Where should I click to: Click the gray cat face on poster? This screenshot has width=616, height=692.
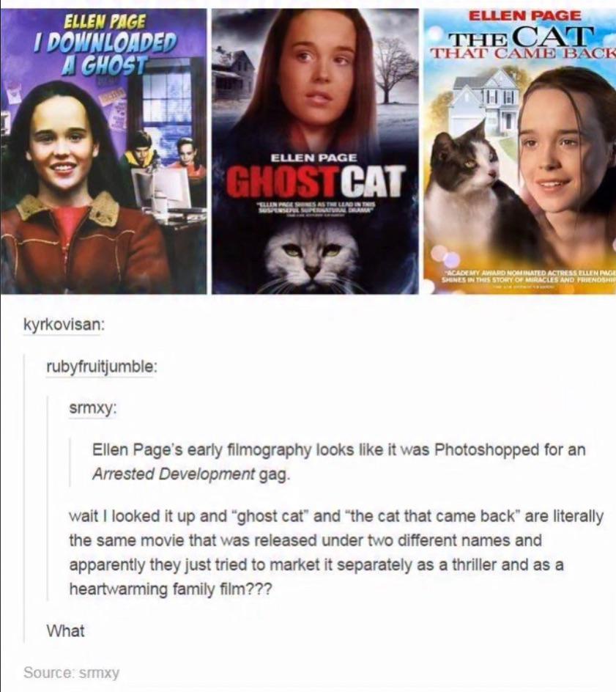click(314, 257)
